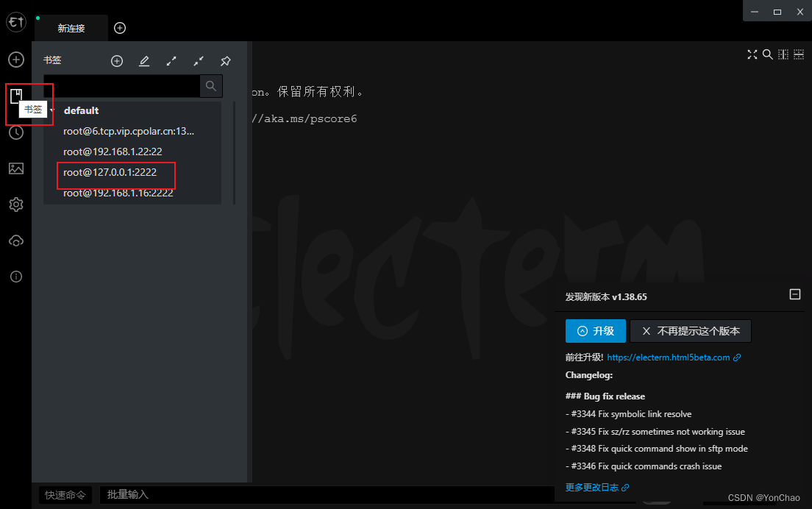Minimize the electerm window
Image resolution: width=812 pixels, height=509 pixels.
pos(755,11)
